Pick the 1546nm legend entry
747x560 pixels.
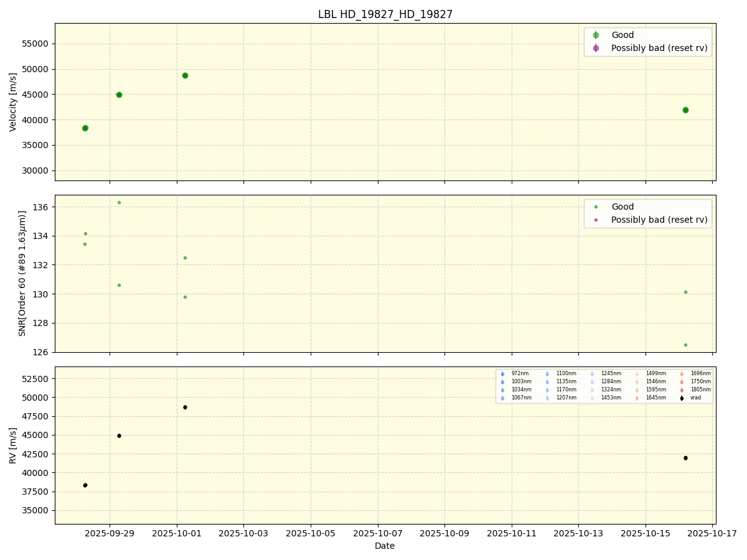pyautogui.click(x=651, y=382)
